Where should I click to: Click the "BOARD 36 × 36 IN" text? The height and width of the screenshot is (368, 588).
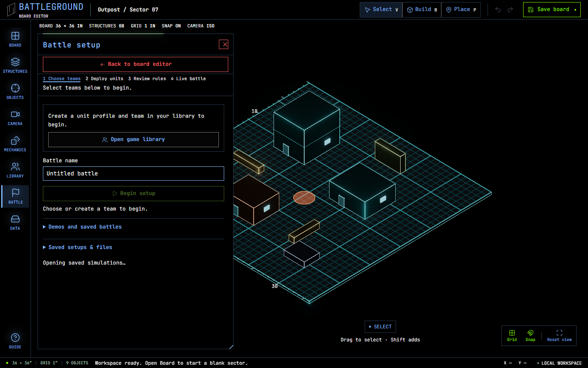click(x=61, y=26)
